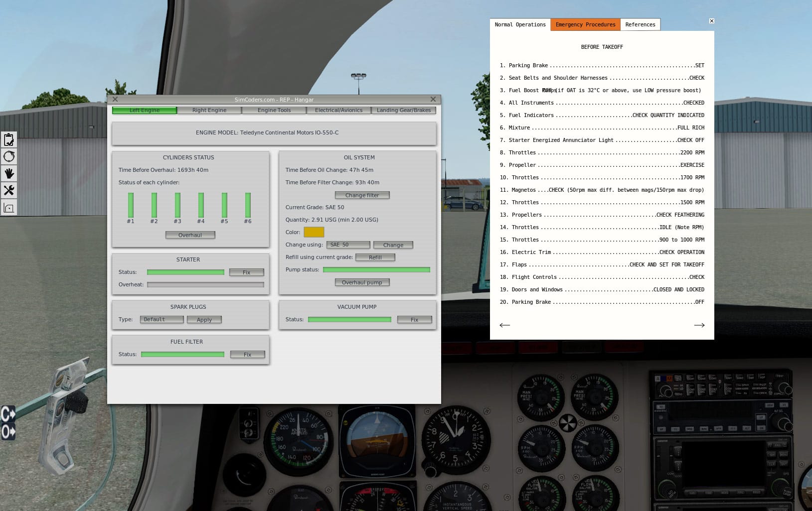This screenshot has height=511, width=812.
Task: Open the Electrical/Avionics tab
Action: [338, 110]
